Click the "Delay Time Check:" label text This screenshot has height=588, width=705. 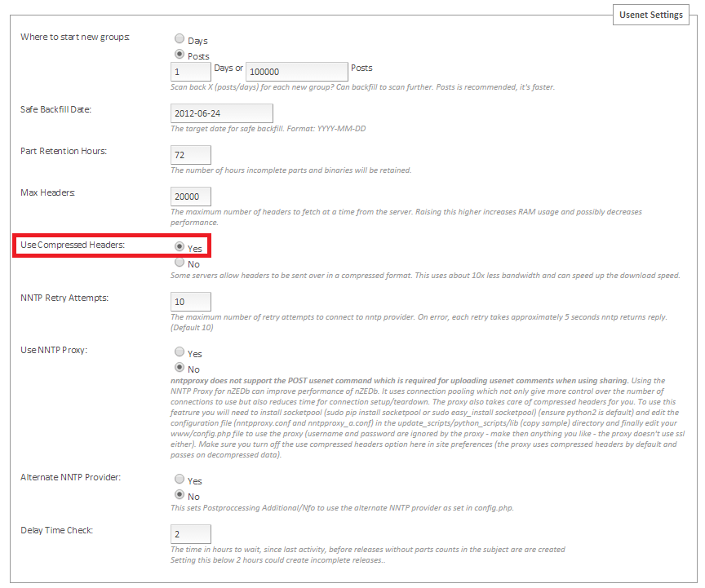coord(57,530)
